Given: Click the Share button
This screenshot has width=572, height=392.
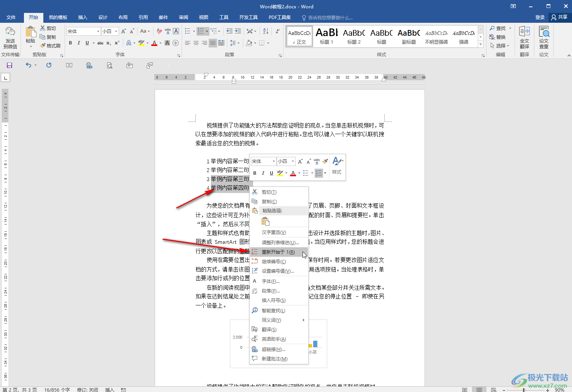Looking at the screenshot, I should (x=559, y=17).
